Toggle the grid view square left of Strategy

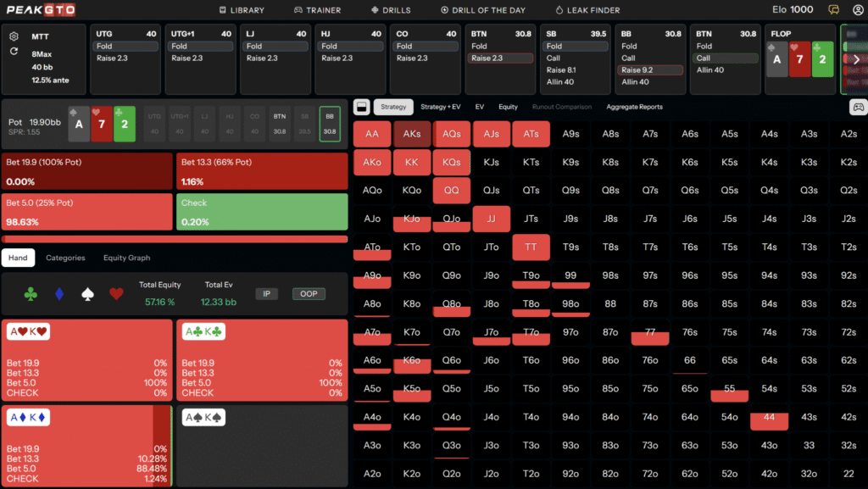(361, 107)
